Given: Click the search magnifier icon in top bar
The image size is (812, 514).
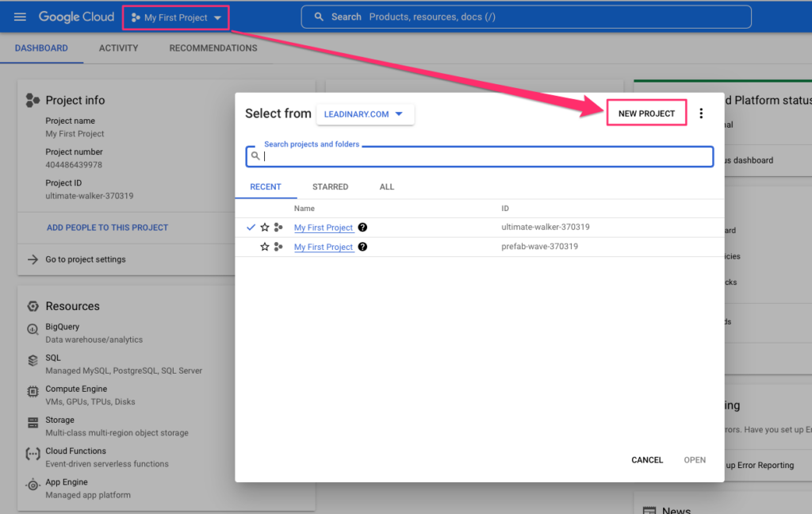Looking at the screenshot, I should click(319, 17).
